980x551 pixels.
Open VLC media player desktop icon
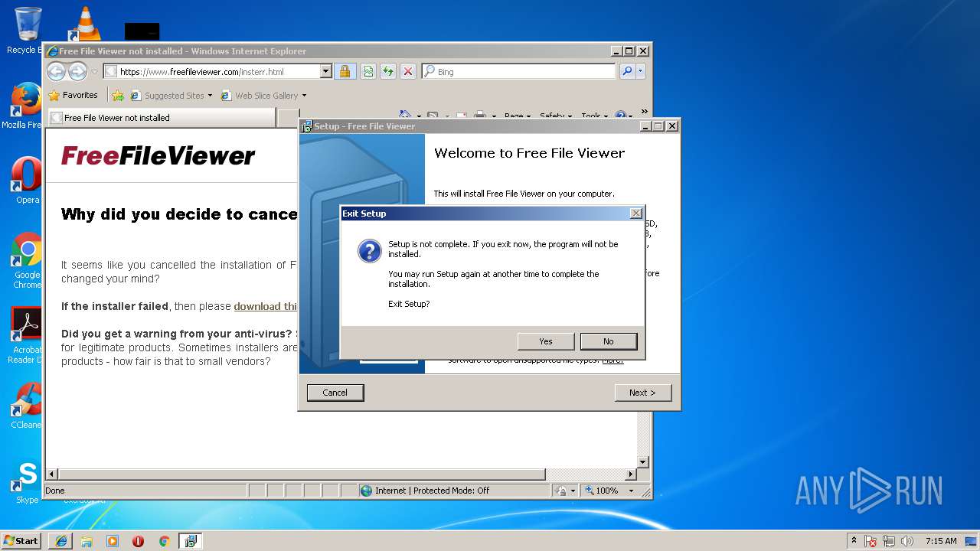pos(85,23)
